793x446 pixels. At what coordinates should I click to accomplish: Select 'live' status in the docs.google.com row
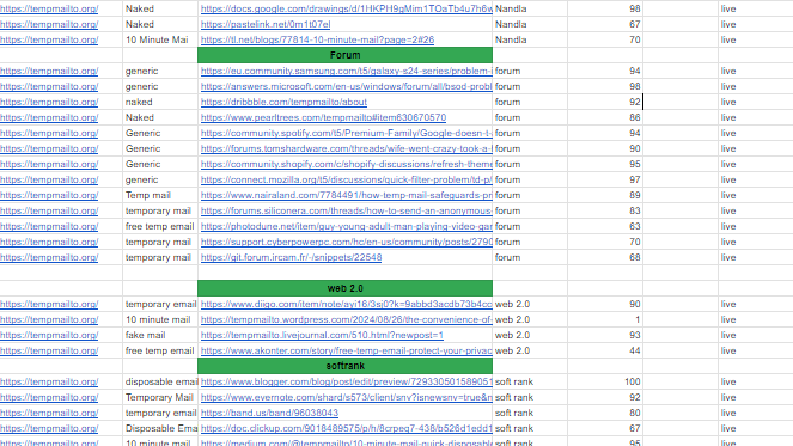[x=756, y=9]
